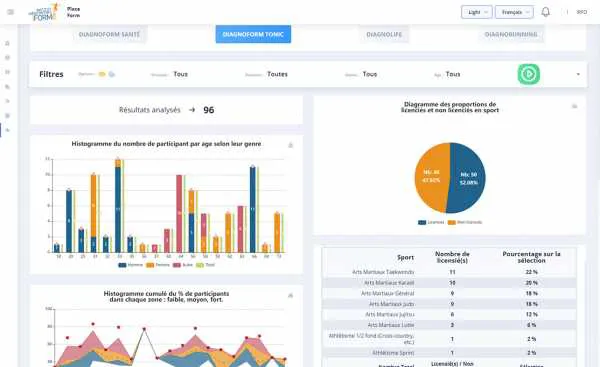
Task: Select the Arts Martiaux Général row
Action: (450, 293)
